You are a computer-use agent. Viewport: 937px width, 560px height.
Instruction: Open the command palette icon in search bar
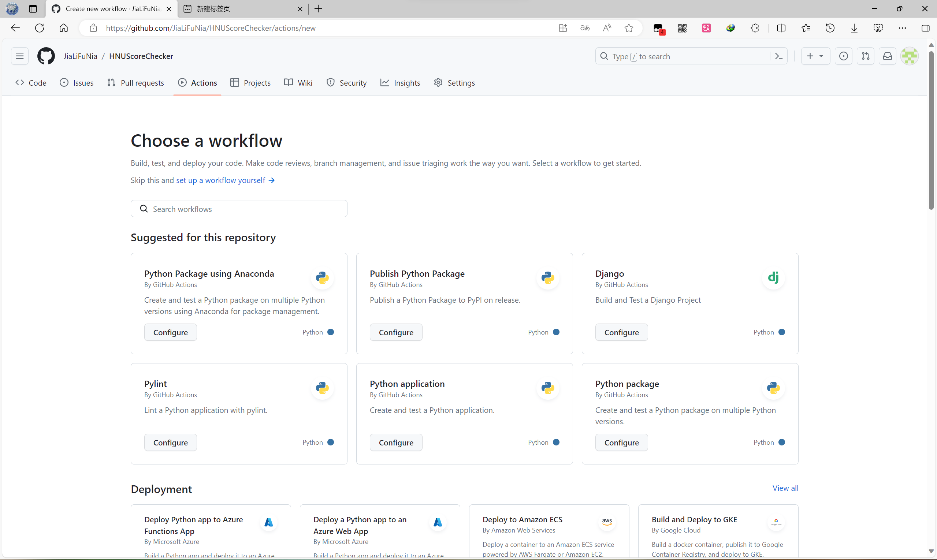tap(778, 56)
